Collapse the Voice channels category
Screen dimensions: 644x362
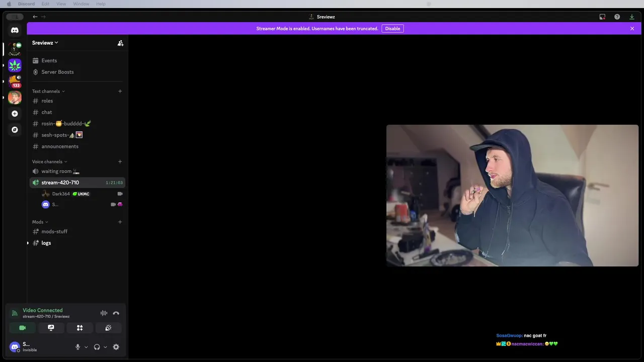click(49, 161)
